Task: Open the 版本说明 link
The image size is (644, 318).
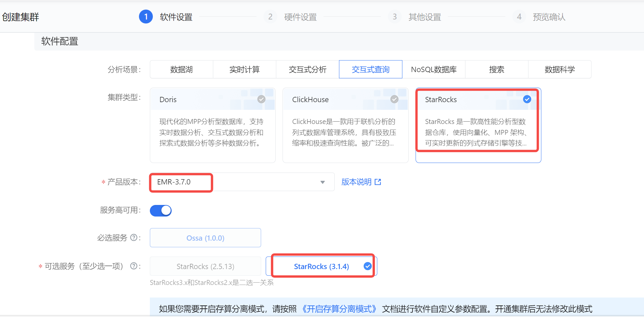Action: (356, 182)
